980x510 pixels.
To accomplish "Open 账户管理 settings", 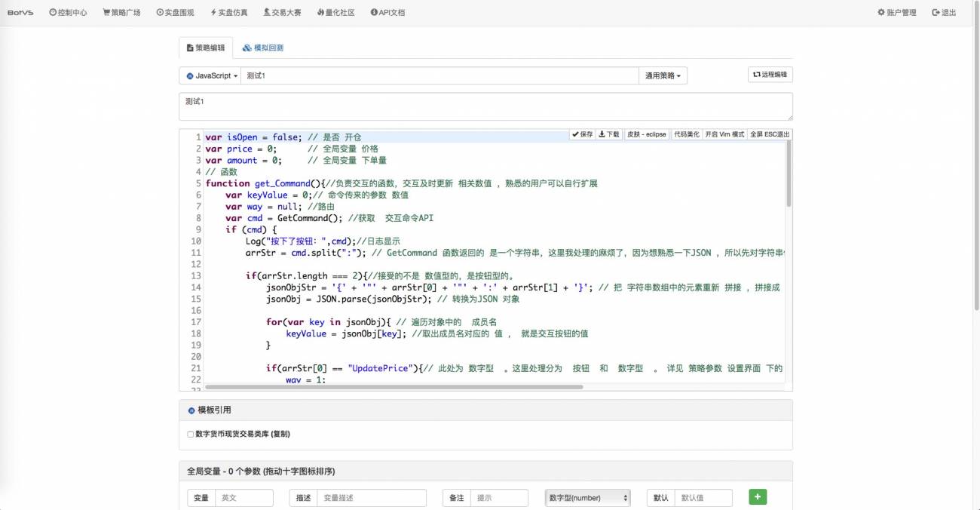I will [x=897, y=11].
